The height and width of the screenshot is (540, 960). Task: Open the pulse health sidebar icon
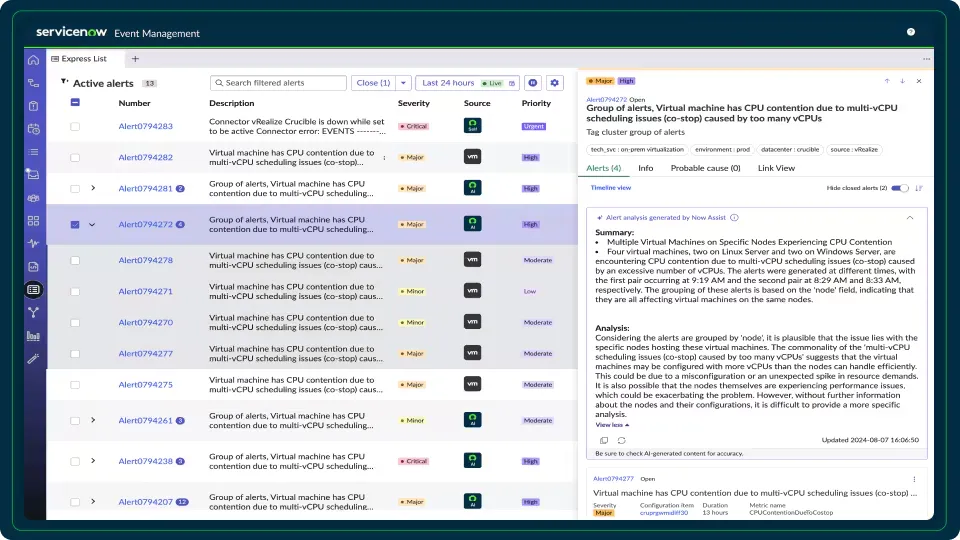tap(34, 244)
